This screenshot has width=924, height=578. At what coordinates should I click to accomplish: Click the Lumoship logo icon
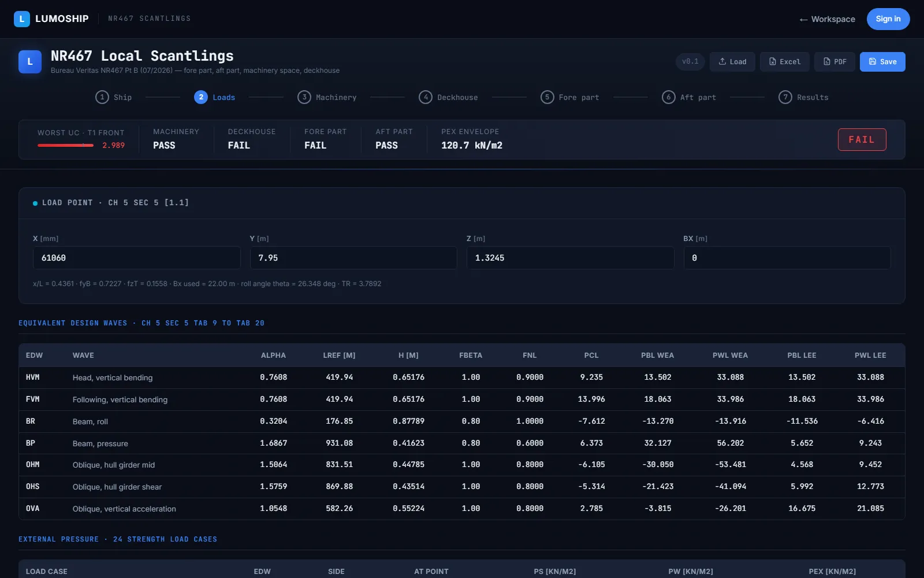point(22,19)
